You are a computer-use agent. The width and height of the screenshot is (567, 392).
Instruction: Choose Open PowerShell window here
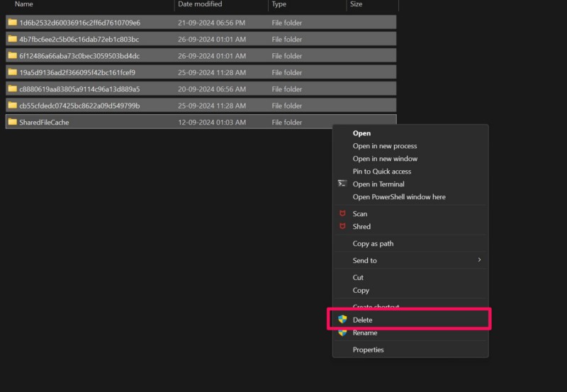(399, 196)
